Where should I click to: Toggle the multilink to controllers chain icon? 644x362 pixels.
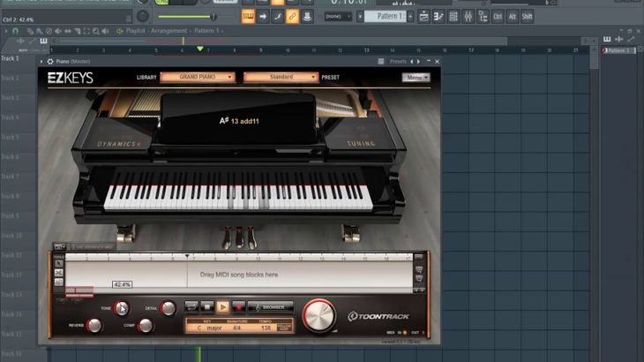point(292,17)
